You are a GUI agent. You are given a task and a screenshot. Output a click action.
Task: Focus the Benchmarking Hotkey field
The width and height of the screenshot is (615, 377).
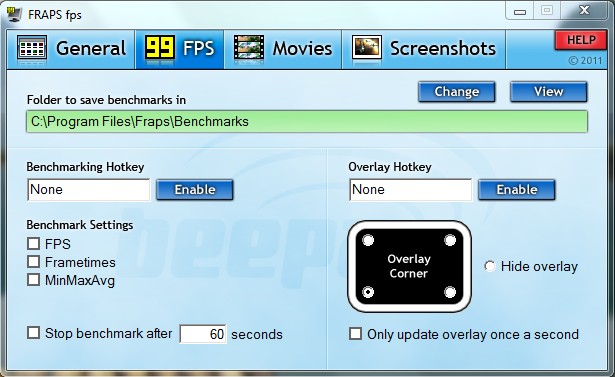[x=89, y=190]
